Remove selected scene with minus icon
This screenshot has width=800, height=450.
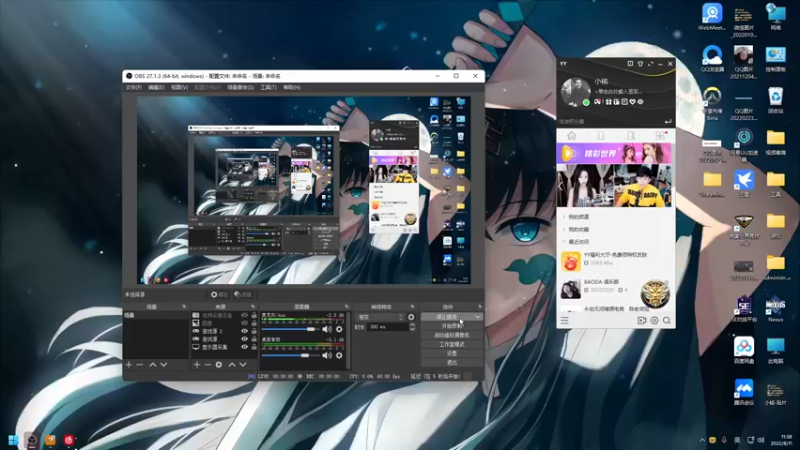pyautogui.click(x=140, y=365)
